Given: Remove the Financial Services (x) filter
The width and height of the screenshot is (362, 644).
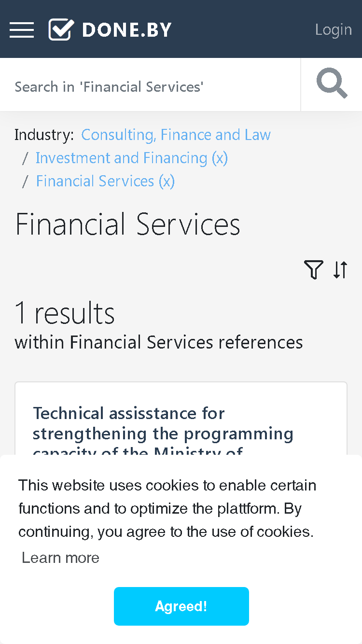Looking at the screenshot, I should (x=105, y=181).
